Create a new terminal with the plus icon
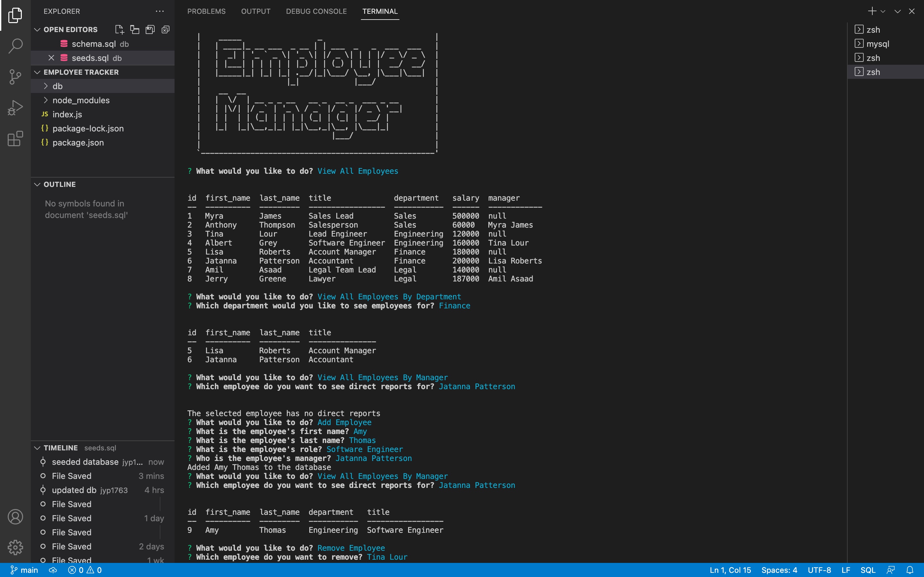 (872, 11)
